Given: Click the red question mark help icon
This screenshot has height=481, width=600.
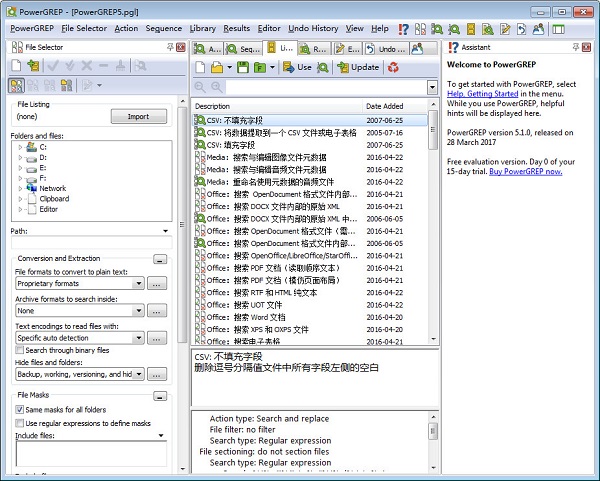Looking at the screenshot, I should [x=403, y=29].
